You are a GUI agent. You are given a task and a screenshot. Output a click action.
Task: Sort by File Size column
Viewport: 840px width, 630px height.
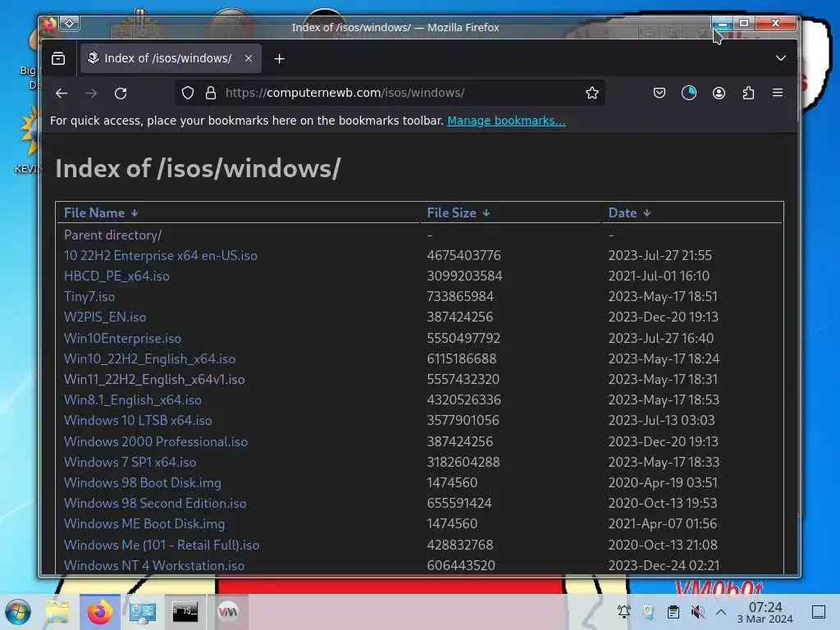[x=458, y=212]
